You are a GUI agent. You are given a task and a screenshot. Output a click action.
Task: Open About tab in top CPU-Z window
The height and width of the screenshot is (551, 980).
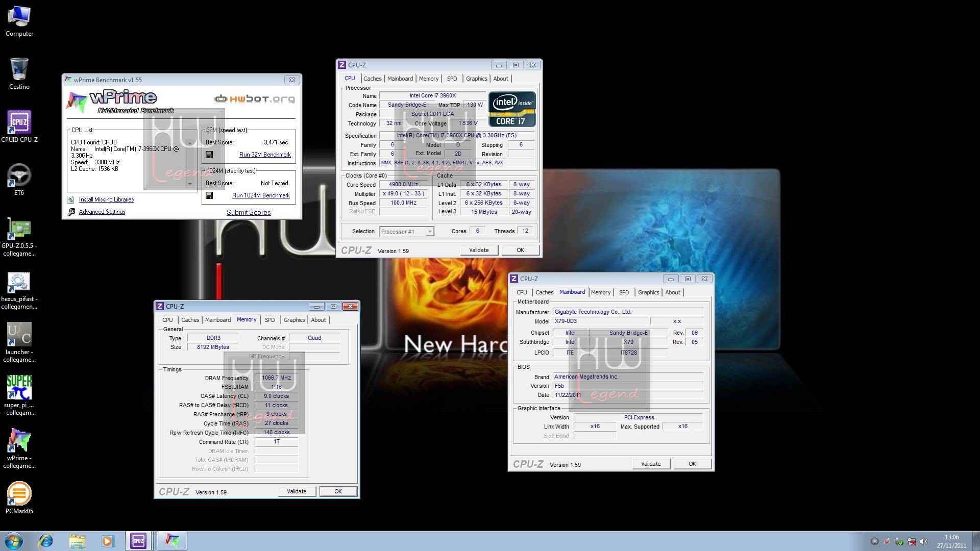[x=500, y=79]
